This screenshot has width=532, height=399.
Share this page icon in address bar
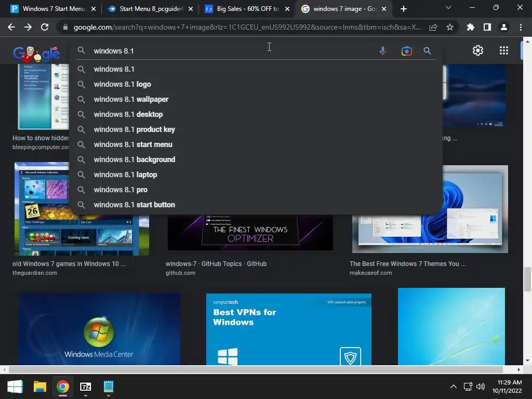pyautogui.click(x=433, y=27)
